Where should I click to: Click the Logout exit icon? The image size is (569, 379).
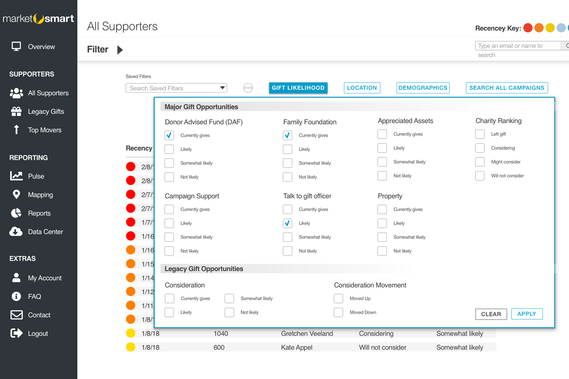point(16,333)
